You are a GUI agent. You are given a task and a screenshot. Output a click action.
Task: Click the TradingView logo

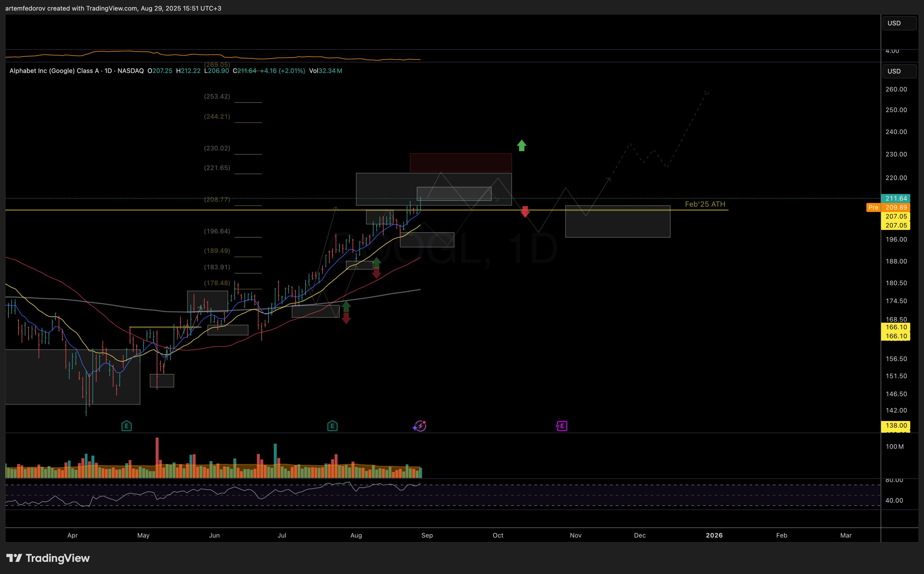pyautogui.click(x=48, y=558)
